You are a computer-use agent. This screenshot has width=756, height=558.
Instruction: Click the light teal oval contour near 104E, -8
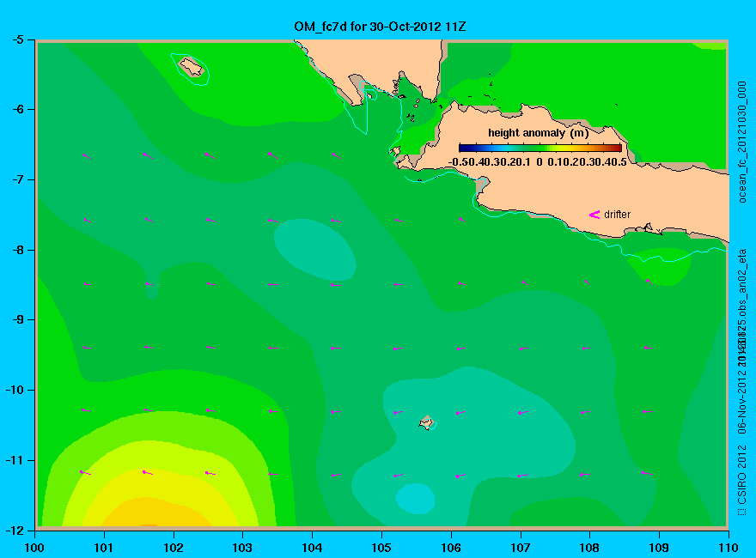[x=314, y=249]
